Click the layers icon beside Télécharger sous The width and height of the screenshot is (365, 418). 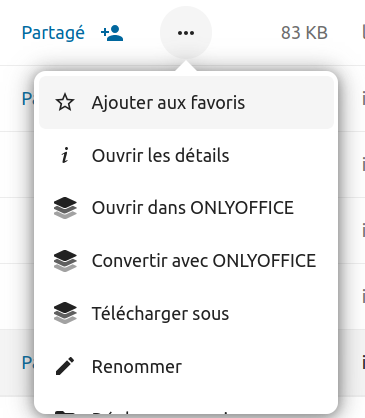pos(65,313)
